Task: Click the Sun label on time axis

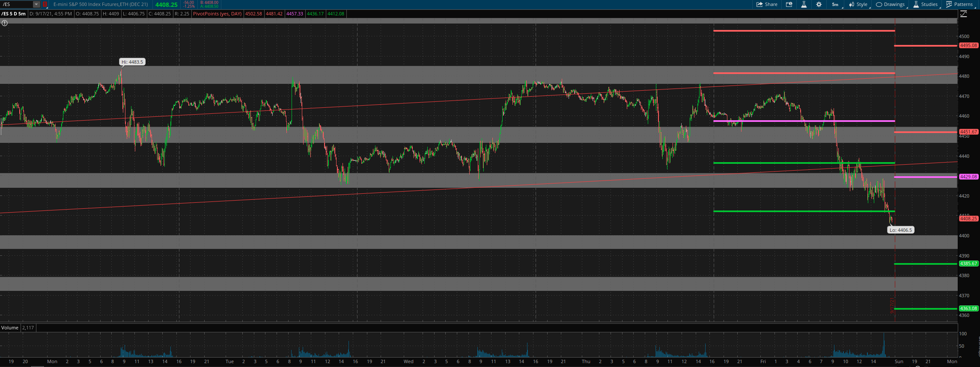Action: (x=899, y=361)
